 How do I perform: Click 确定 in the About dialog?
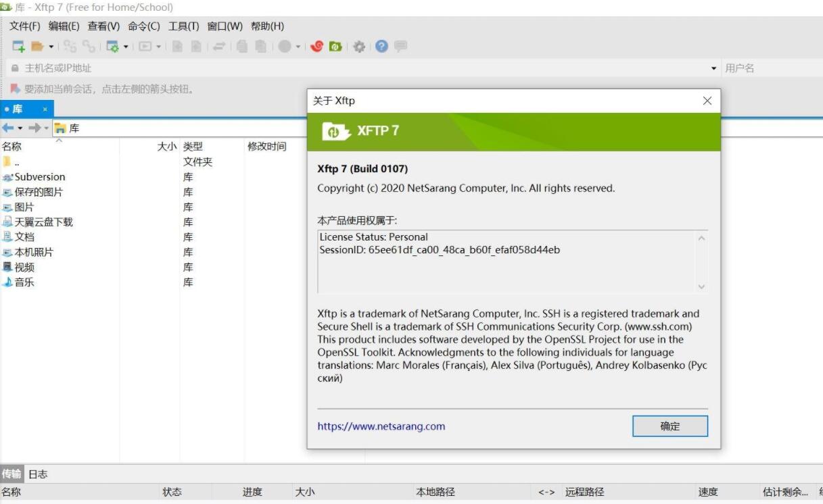(x=670, y=426)
